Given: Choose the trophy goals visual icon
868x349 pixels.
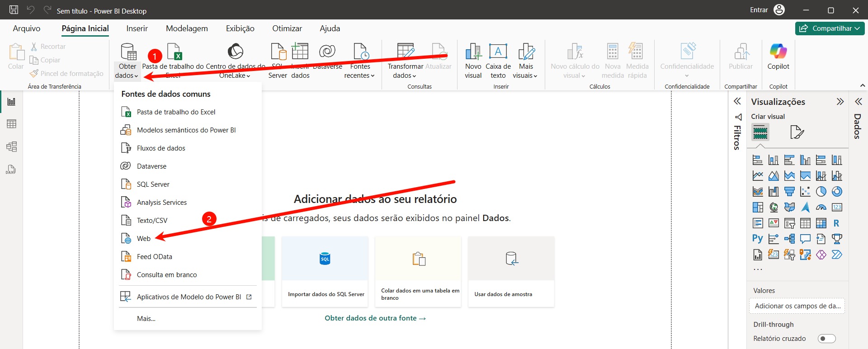Looking at the screenshot, I should point(837,239).
